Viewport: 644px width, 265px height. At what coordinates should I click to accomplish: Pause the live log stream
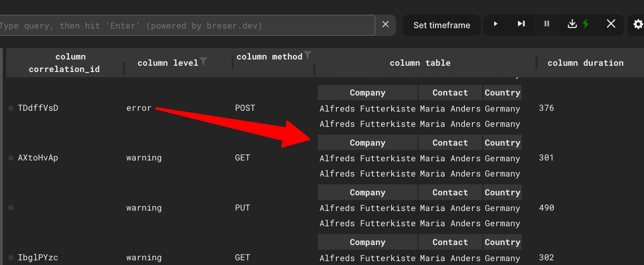click(546, 24)
